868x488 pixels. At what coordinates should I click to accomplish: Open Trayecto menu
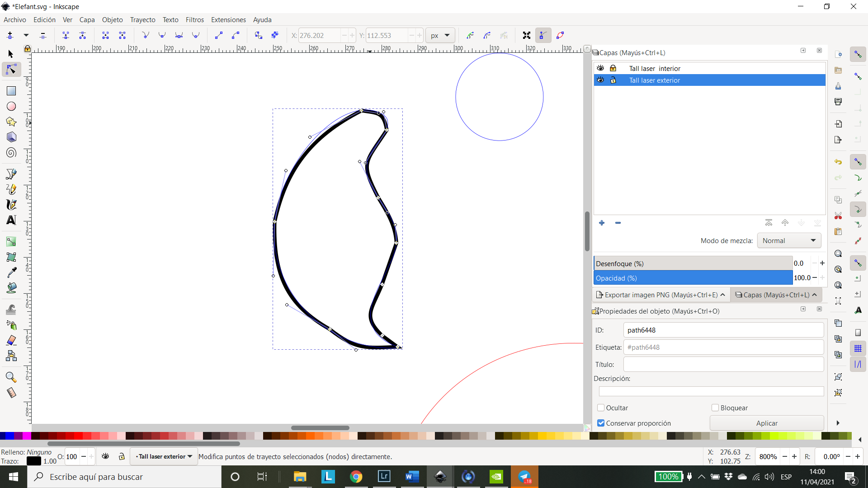tap(142, 20)
